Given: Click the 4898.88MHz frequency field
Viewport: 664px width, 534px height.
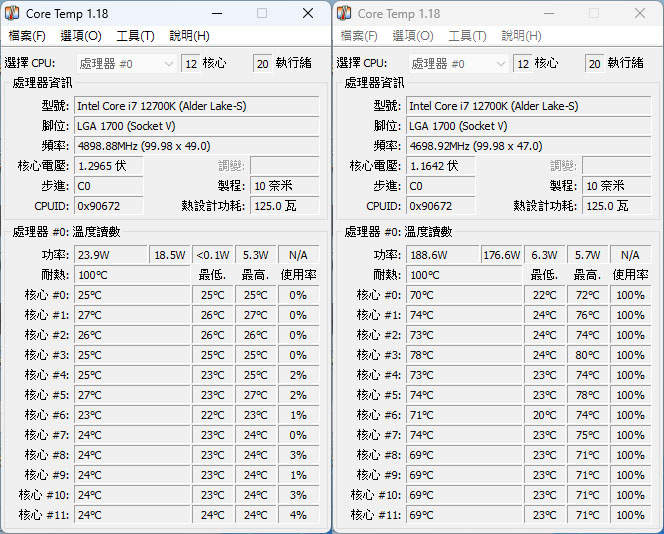Looking at the screenshot, I should [196, 146].
